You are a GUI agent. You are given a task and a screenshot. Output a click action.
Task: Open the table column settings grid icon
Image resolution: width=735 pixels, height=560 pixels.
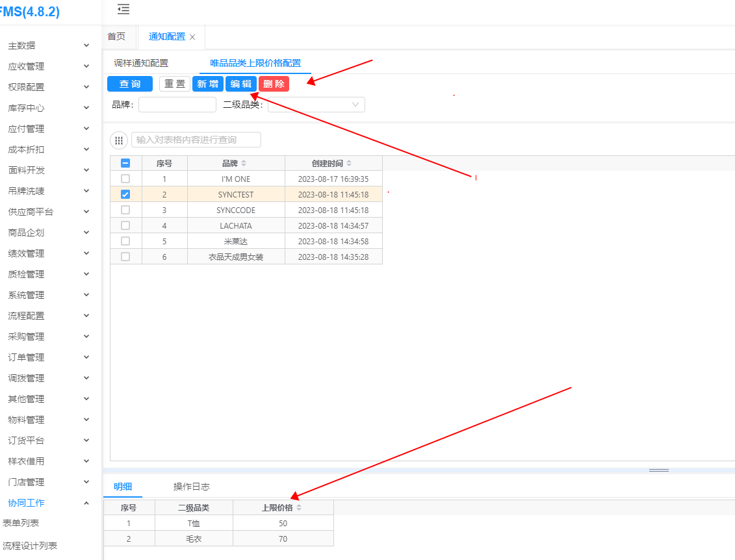(x=119, y=140)
